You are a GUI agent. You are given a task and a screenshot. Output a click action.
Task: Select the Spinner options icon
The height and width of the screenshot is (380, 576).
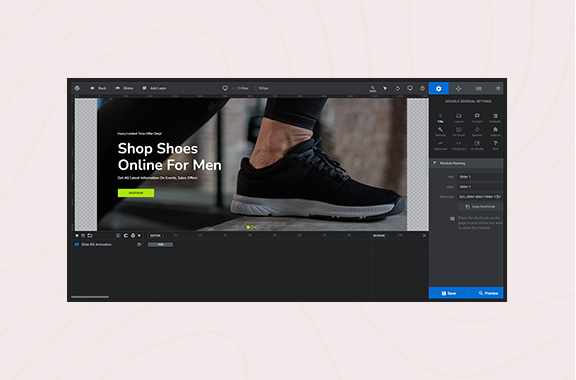pyautogui.click(x=477, y=132)
